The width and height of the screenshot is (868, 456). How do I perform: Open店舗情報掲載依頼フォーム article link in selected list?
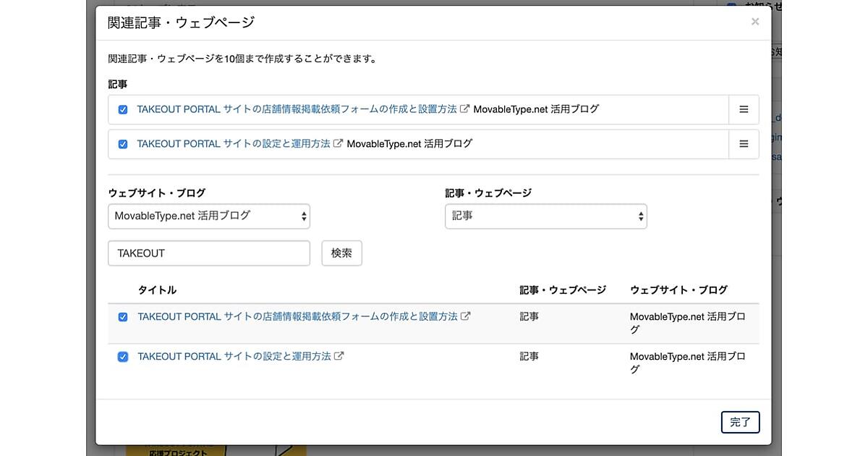pos(297,109)
